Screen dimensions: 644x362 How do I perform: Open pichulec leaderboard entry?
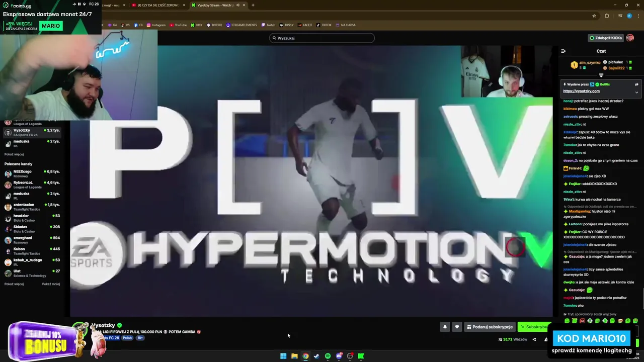tap(616, 62)
